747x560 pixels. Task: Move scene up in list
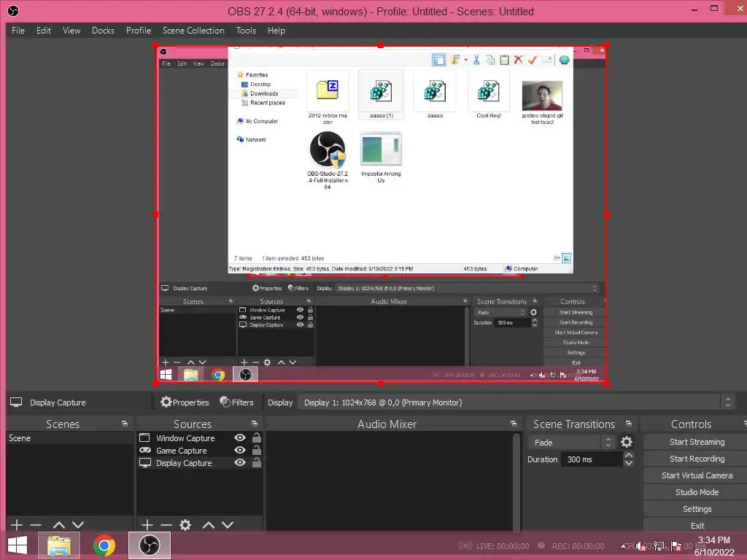pos(58,525)
